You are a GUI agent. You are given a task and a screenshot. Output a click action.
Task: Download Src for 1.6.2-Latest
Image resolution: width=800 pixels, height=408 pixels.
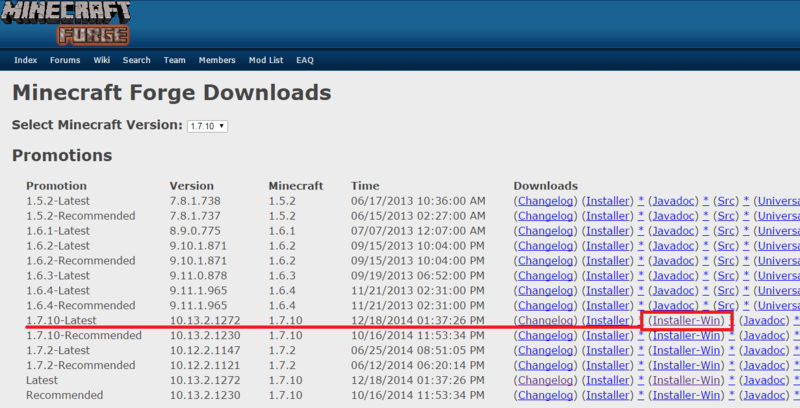(x=726, y=246)
